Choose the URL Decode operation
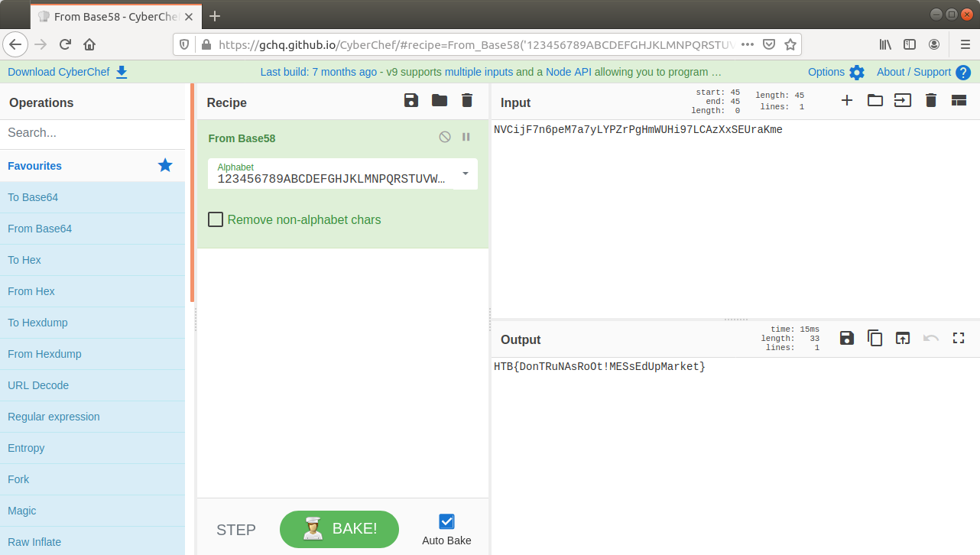980x555 pixels. pyautogui.click(x=38, y=385)
